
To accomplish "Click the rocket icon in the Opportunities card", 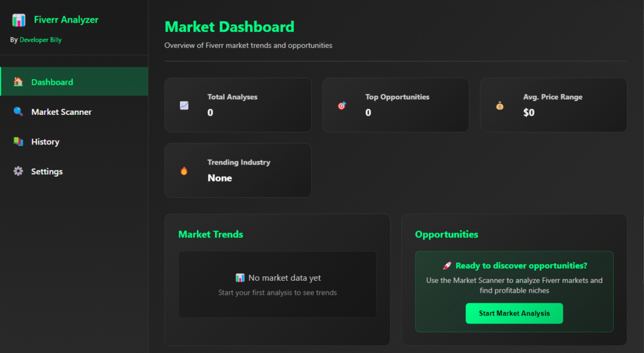I will click(x=447, y=266).
